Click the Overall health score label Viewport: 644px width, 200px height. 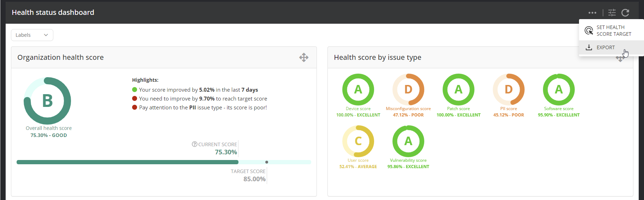49,128
